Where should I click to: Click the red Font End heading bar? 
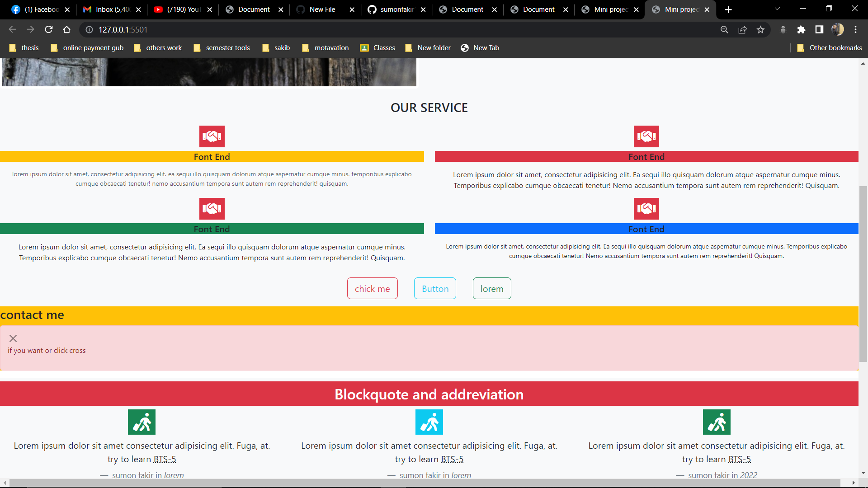click(x=646, y=156)
